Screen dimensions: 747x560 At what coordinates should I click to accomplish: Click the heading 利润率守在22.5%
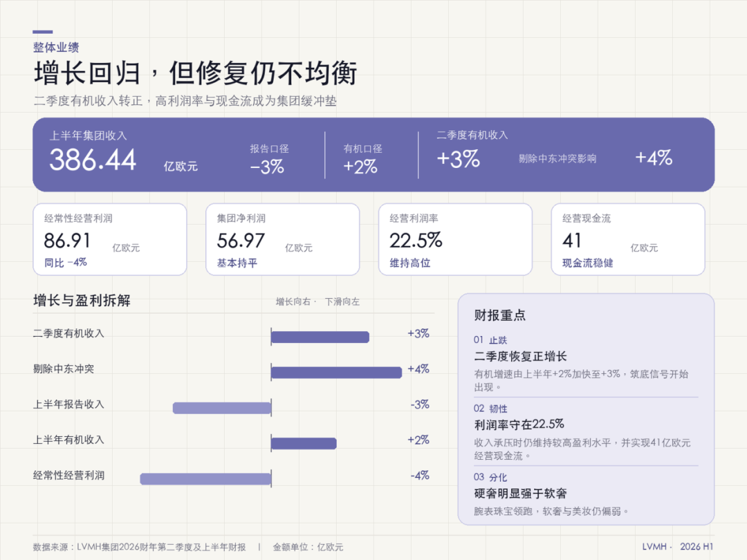click(x=519, y=424)
